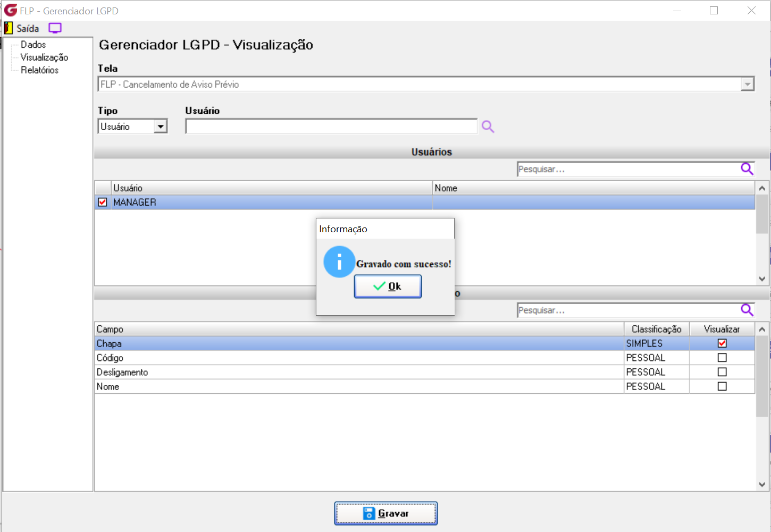Select the MANAGER row text
The width and height of the screenshot is (771, 532).
pyautogui.click(x=135, y=202)
